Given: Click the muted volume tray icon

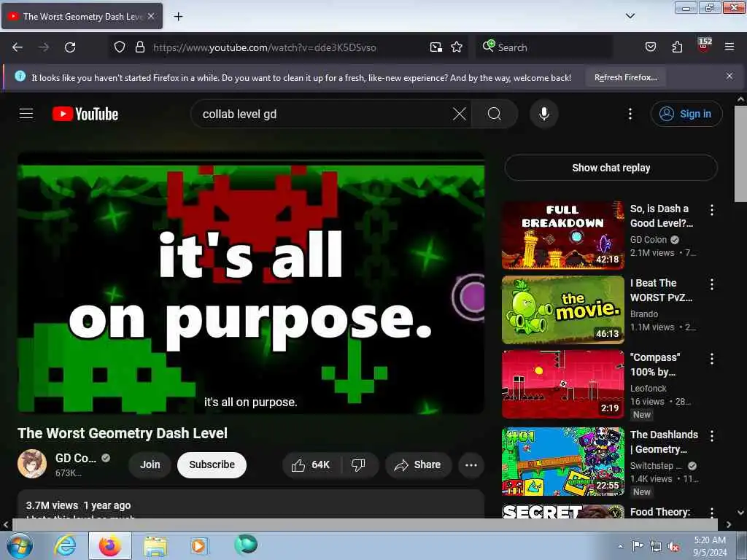Looking at the screenshot, I should coord(673,547).
